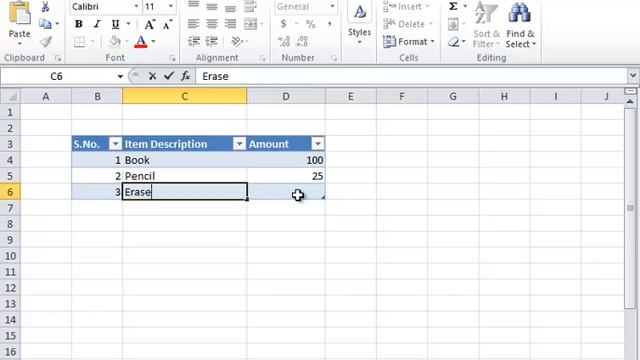Apply the fill color bucket
This screenshot has height=360, width=640.
pos(115,42)
